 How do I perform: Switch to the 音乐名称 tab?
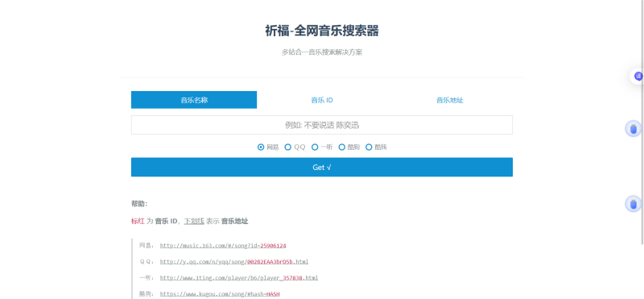click(194, 100)
